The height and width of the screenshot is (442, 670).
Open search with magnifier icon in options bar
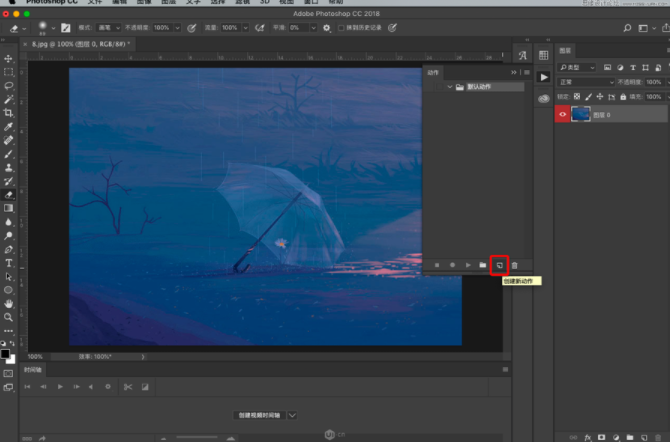pyautogui.click(x=627, y=28)
